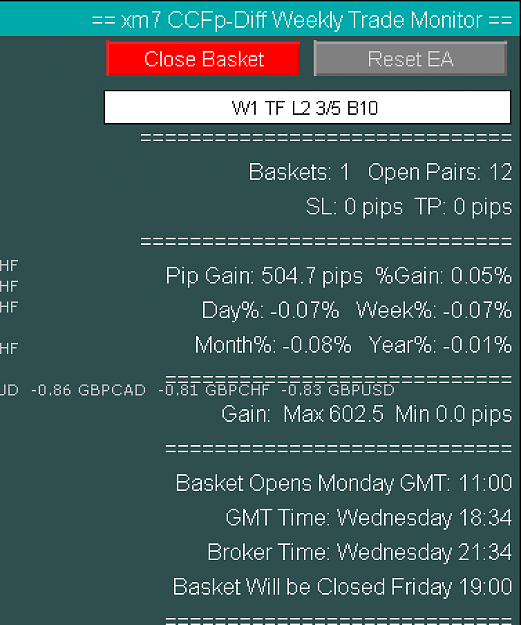521x625 pixels.
Task: Click the Open Pairs: 12 text
Action: click(x=440, y=172)
